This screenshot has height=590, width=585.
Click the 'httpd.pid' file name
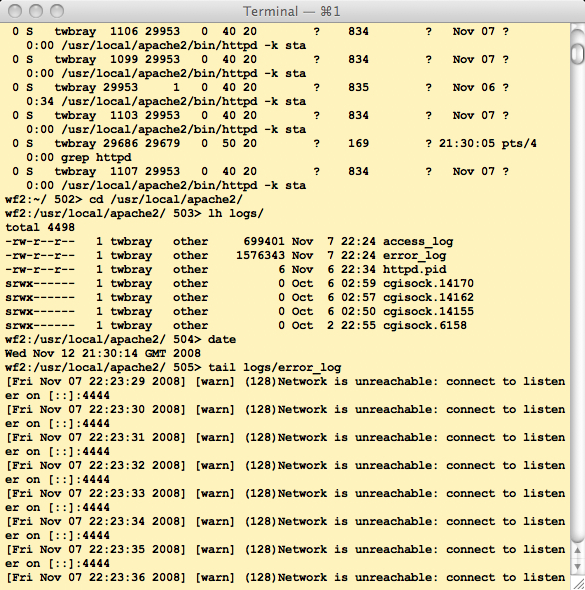pos(415,269)
